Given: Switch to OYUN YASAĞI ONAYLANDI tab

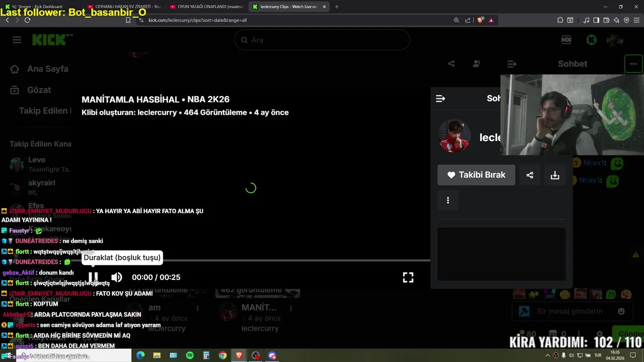Looking at the screenshot, I should 206,7.
